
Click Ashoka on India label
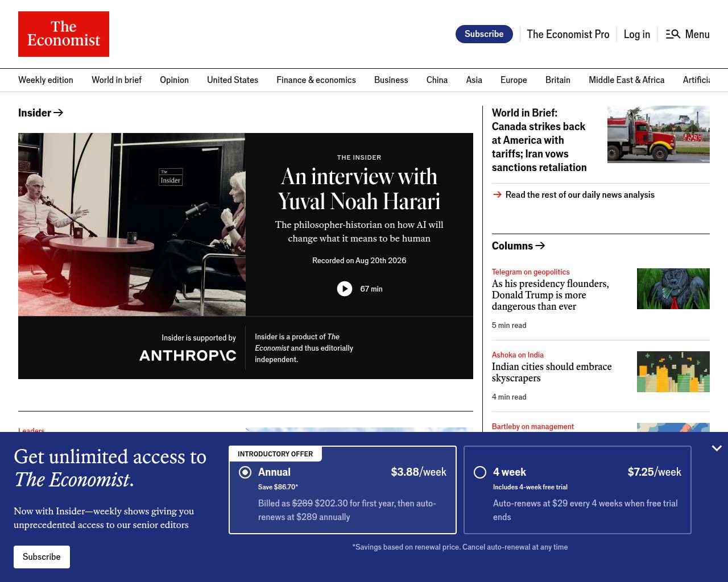click(x=518, y=355)
